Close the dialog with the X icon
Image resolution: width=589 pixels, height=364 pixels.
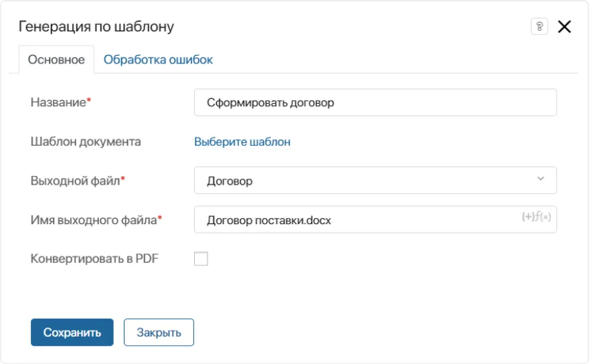coord(564,27)
